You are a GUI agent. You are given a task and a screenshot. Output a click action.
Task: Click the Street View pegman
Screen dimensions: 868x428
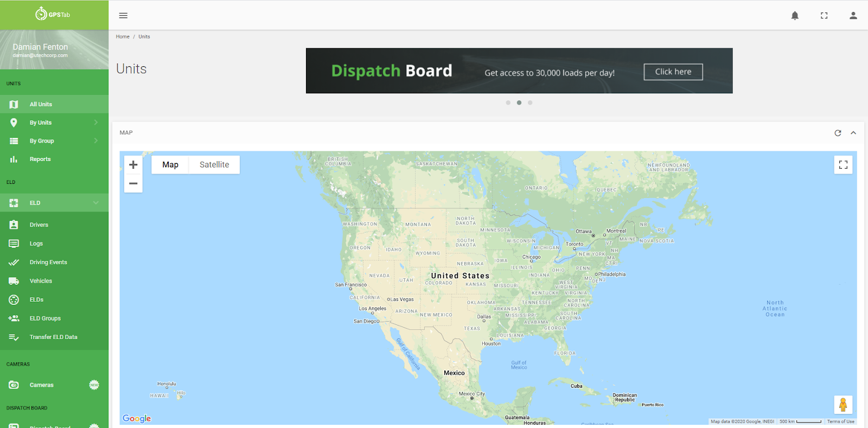pos(843,405)
